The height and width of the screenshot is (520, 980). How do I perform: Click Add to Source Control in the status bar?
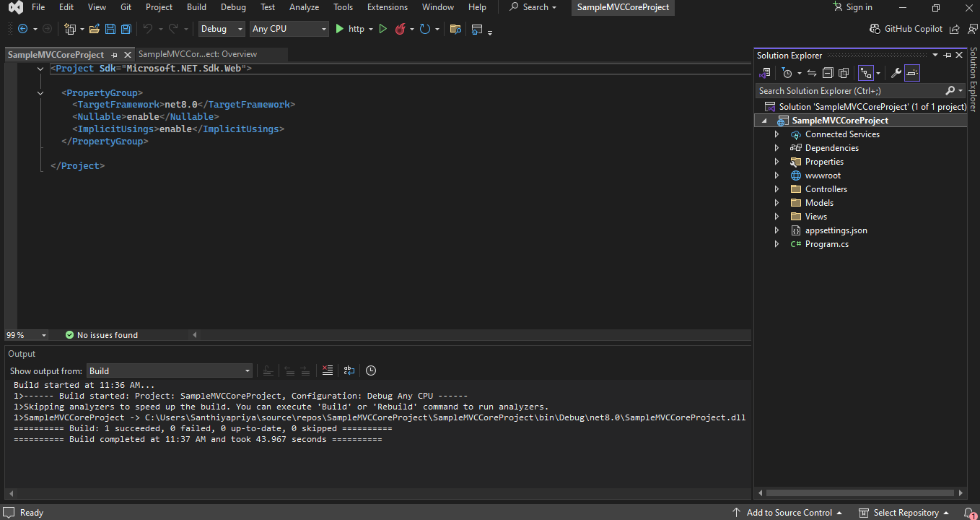(789, 513)
